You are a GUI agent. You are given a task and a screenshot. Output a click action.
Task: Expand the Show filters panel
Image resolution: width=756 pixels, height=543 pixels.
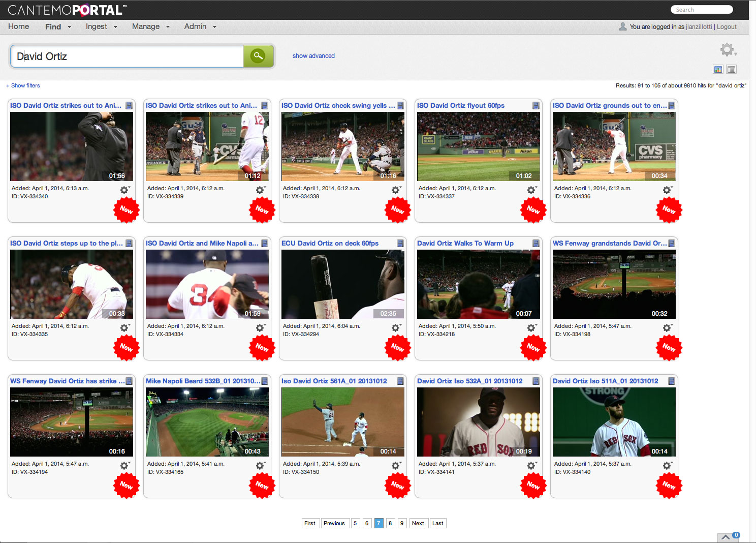point(23,86)
